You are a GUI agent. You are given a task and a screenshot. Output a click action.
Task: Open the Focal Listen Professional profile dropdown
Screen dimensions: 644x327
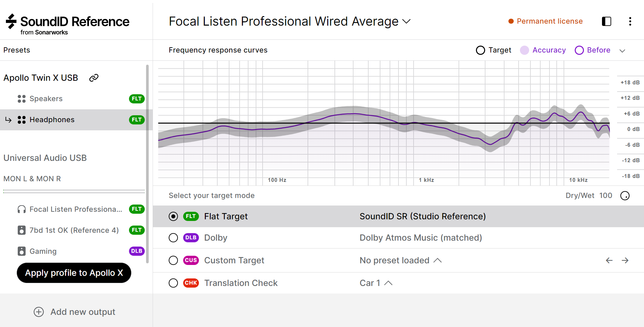click(x=290, y=21)
